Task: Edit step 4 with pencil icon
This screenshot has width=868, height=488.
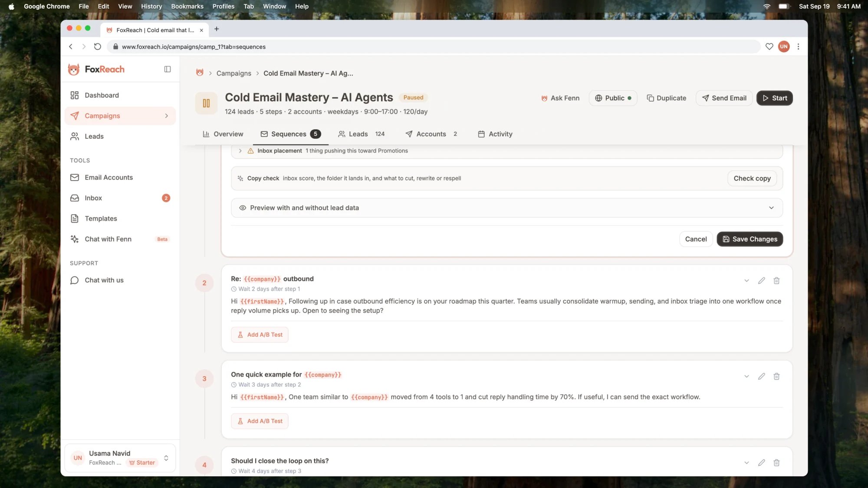Action: (x=762, y=463)
